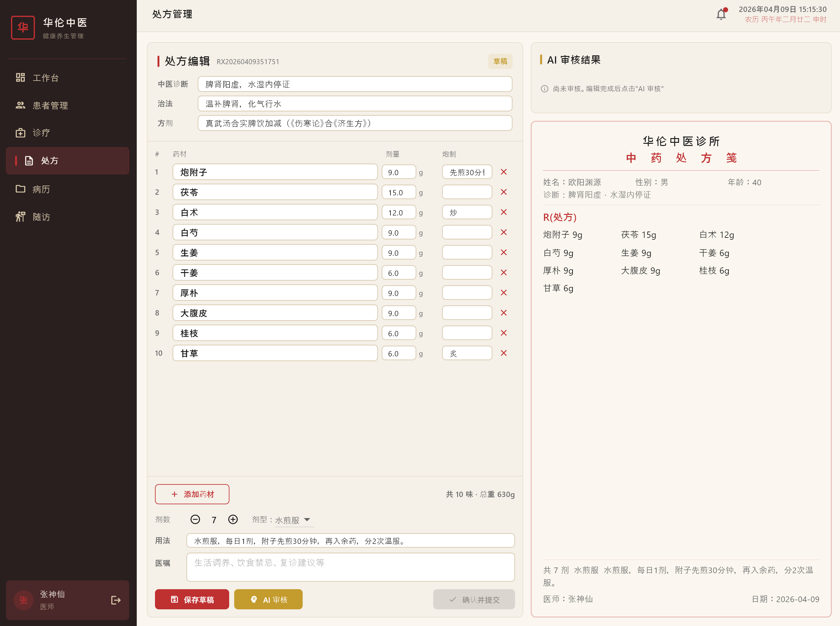Screen dimensions: 840x626
Task: Click the 医嘱 text area
Action: [x=350, y=567]
